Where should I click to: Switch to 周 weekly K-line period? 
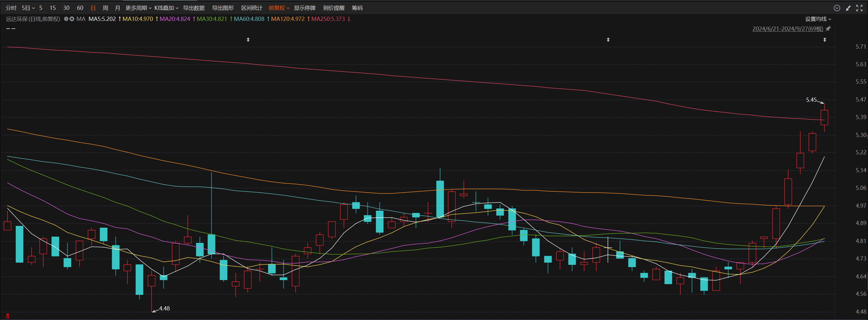point(105,8)
